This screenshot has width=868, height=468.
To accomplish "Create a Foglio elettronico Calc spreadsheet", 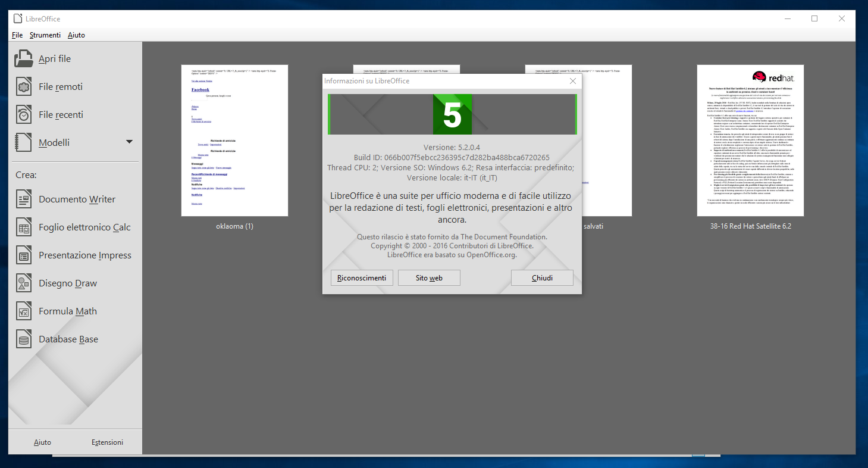I will click(84, 227).
